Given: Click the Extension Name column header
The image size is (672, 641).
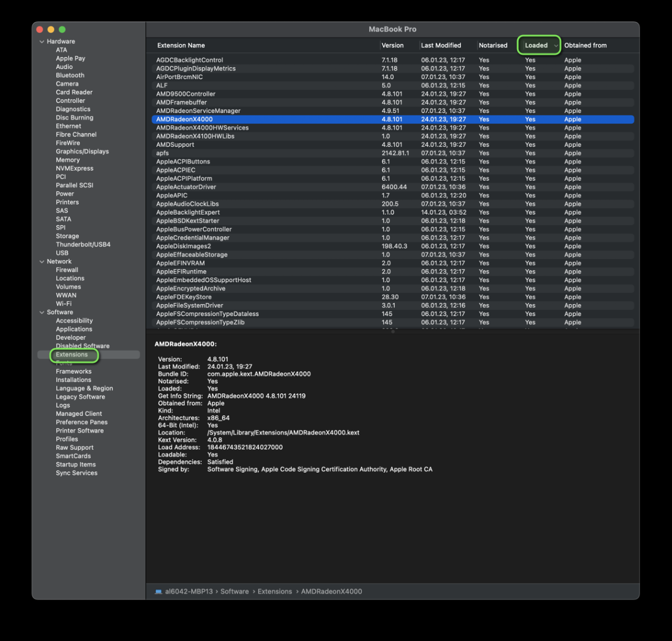Looking at the screenshot, I should pyautogui.click(x=181, y=45).
